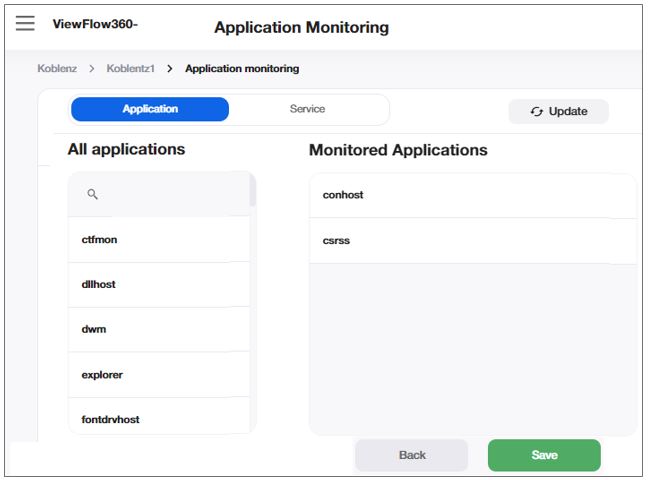Switch to the Service tab

(x=307, y=109)
